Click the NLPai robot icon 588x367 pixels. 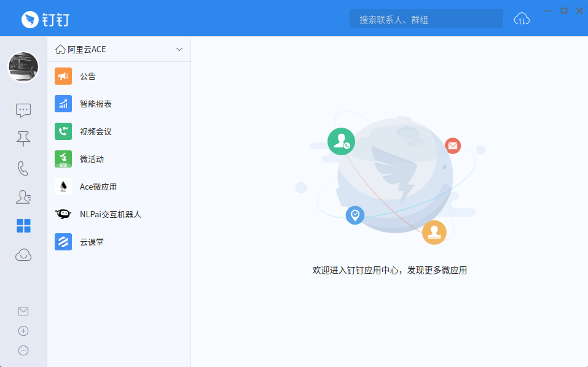pos(63,214)
